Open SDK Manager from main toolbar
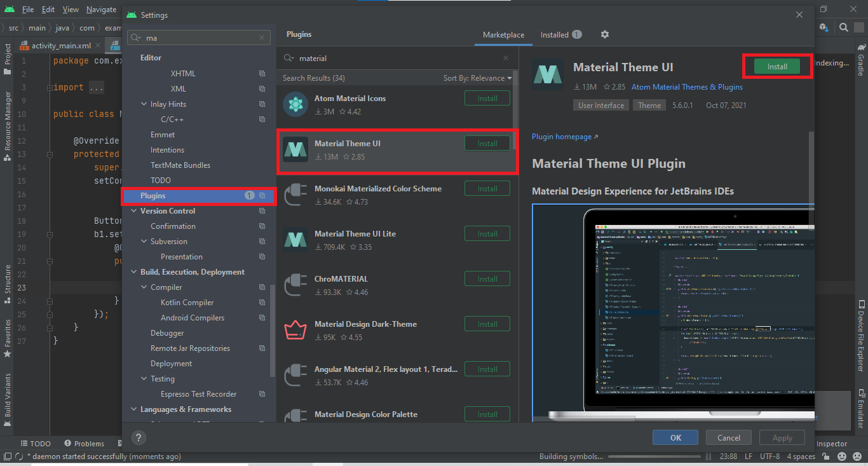Viewport: 868px width, 466px height. 824,27
